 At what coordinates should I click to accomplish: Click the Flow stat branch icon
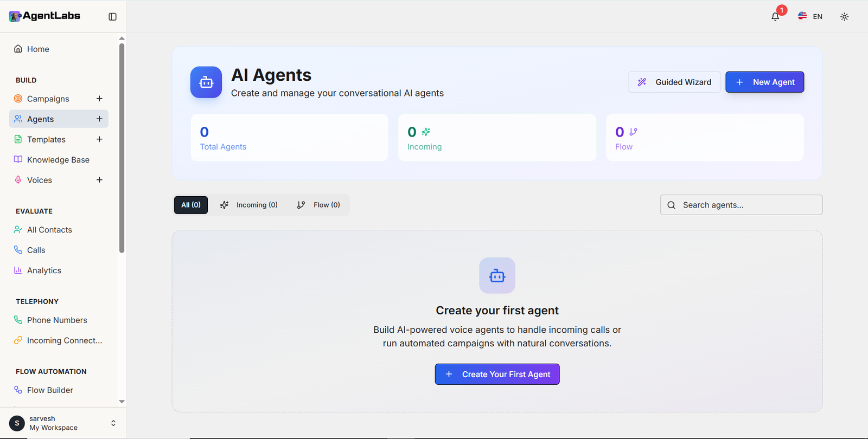pos(633,132)
